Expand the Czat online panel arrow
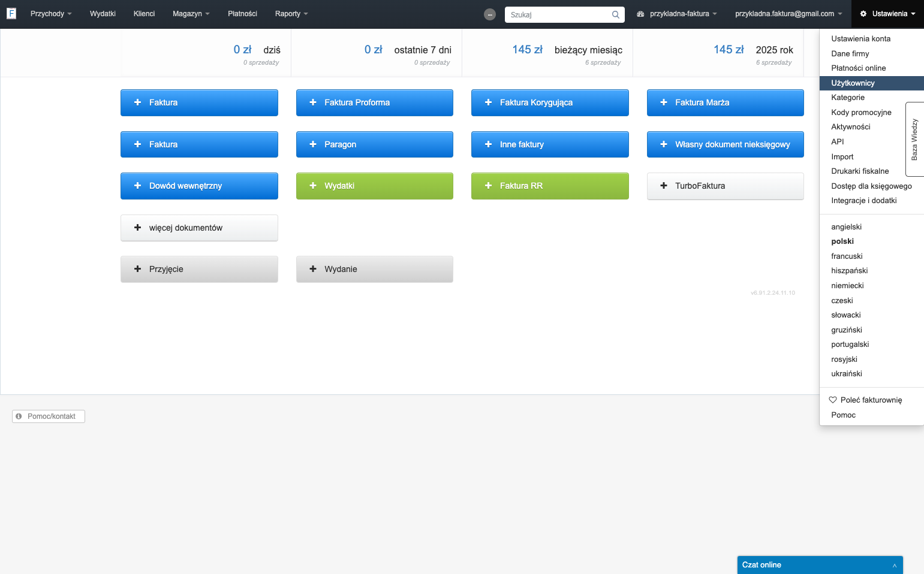This screenshot has height=574, width=924. coord(895,565)
